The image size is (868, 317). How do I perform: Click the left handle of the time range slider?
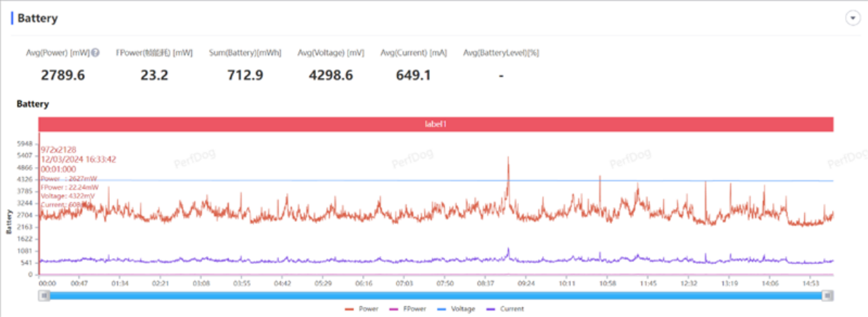(45, 295)
